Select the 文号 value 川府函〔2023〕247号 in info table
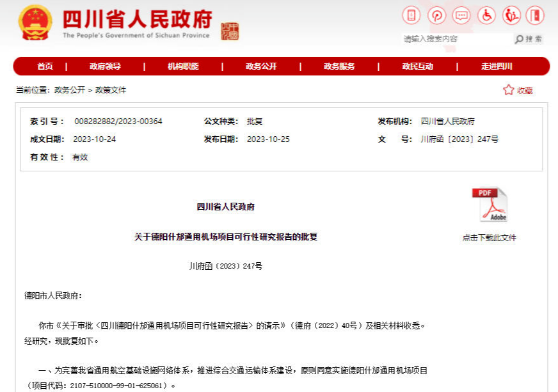This screenshot has height=392, width=558. tap(459, 139)
